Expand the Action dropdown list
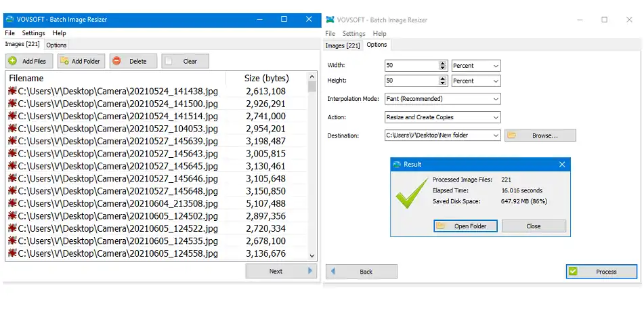 [442, 117]
